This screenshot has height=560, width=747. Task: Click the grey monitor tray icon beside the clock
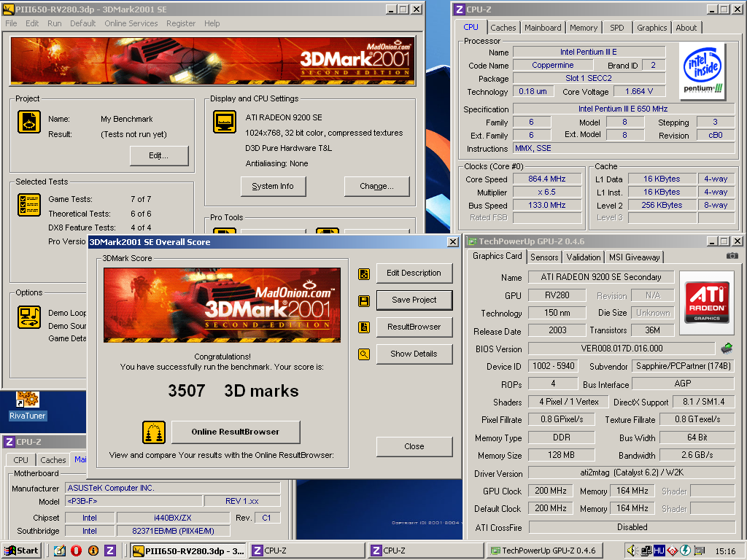[700, 551]
